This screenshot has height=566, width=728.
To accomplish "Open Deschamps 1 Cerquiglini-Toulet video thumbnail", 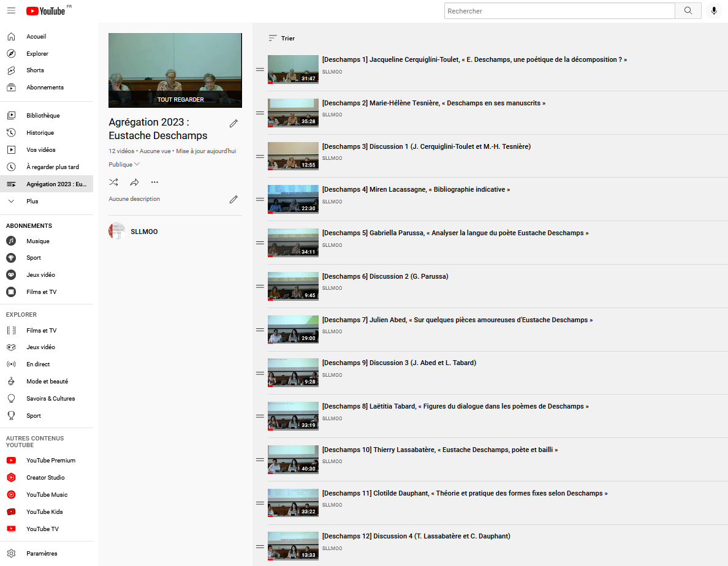I will point(293,70).
